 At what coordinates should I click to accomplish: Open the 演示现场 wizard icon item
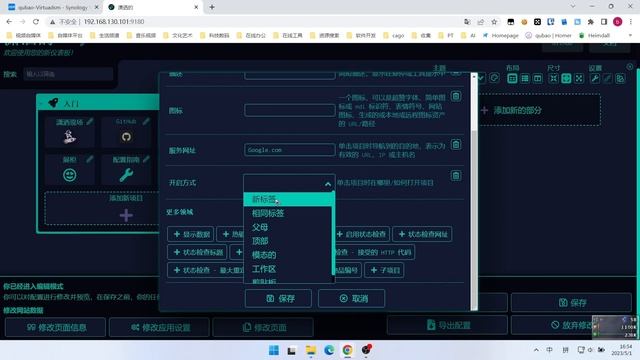70,137
